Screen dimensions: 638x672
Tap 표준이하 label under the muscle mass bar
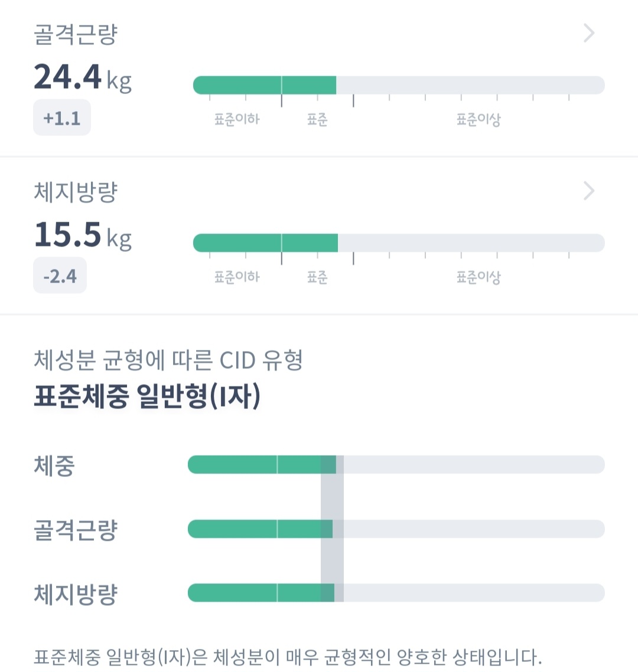(237, 119)
